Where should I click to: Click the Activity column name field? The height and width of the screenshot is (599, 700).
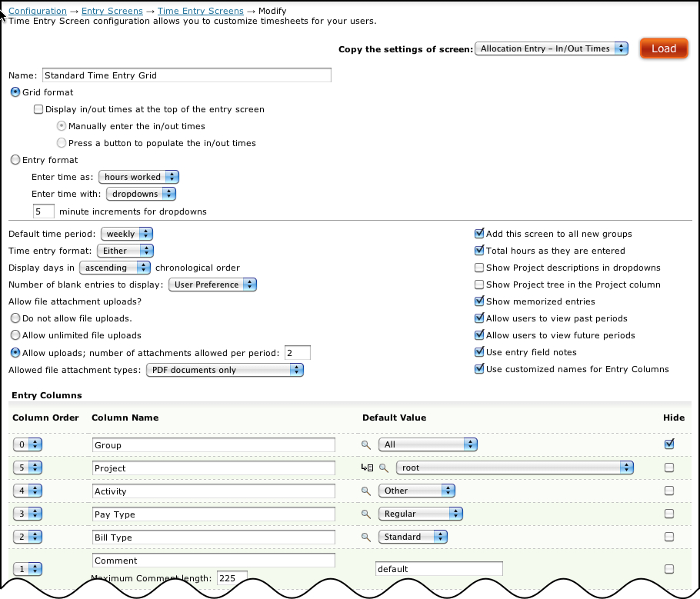coord(214,491)
